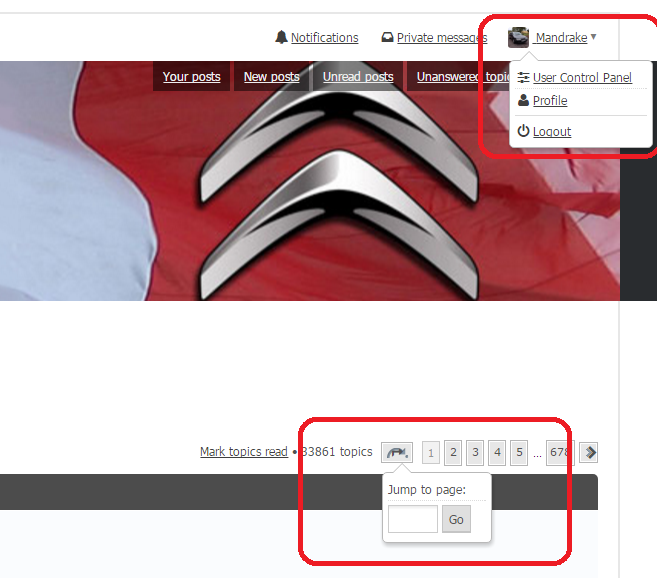This screenshot has height=578, width=657.
Task: Go to the last page 678
Action: click(560, 452)
